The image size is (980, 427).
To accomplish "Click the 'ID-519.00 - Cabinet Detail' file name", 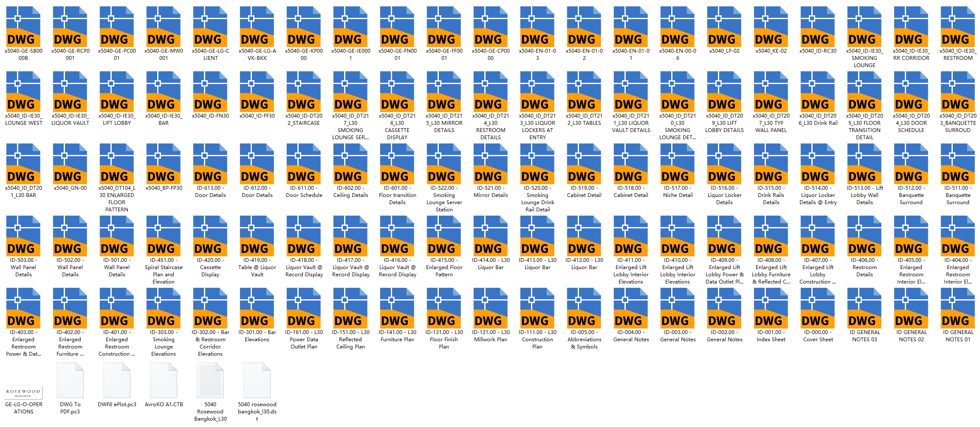I will click(x=584, y=191).
